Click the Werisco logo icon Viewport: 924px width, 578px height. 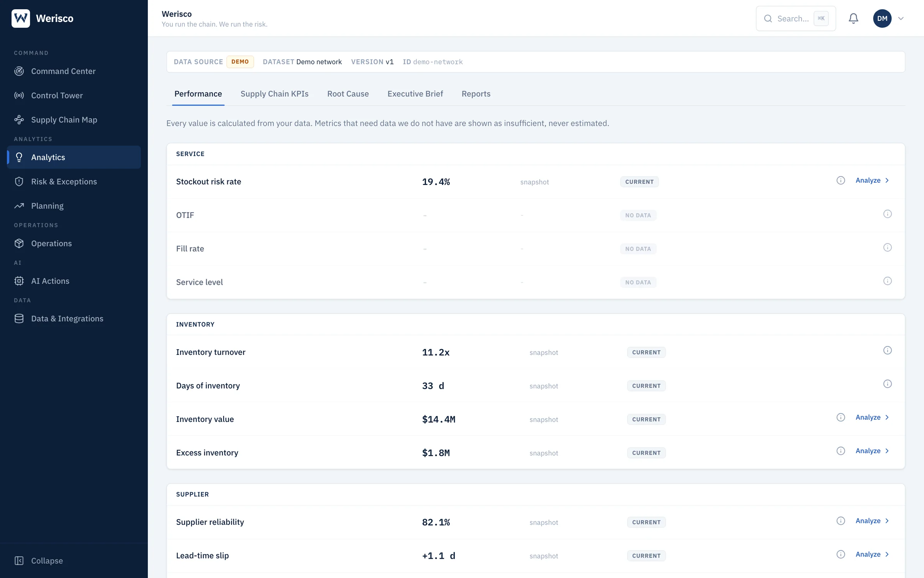[x=21, y=18]
